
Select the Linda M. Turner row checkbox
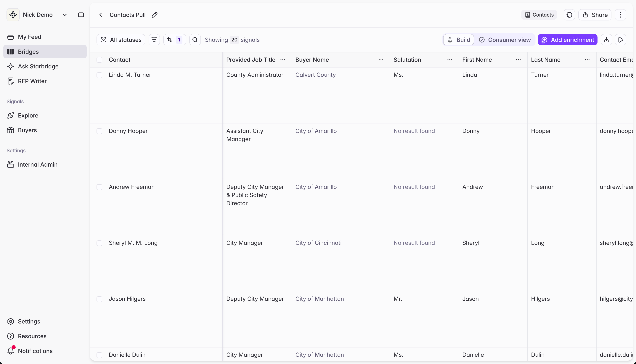pyautogui.click(x=99, y=75)
